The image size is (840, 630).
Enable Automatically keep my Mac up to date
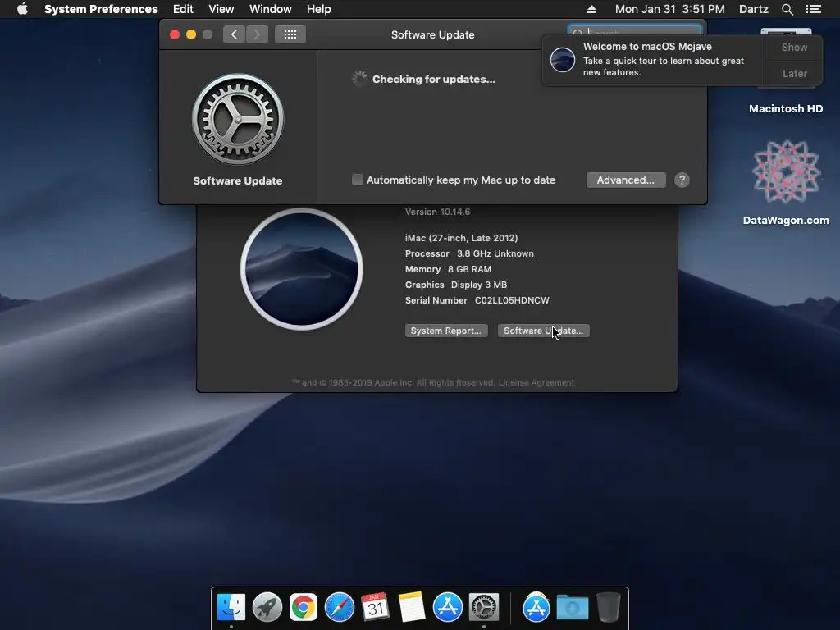coord(358,180)
